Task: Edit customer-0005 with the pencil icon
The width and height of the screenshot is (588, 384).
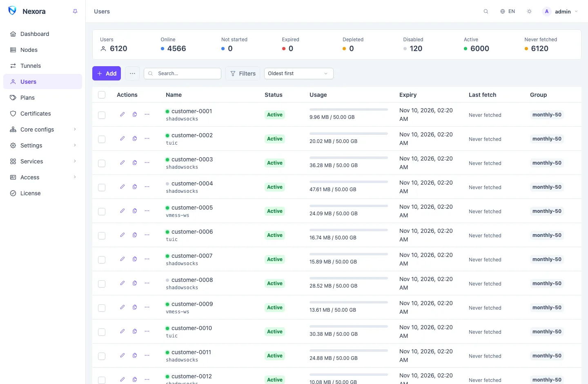Action: tap(122, 211)
